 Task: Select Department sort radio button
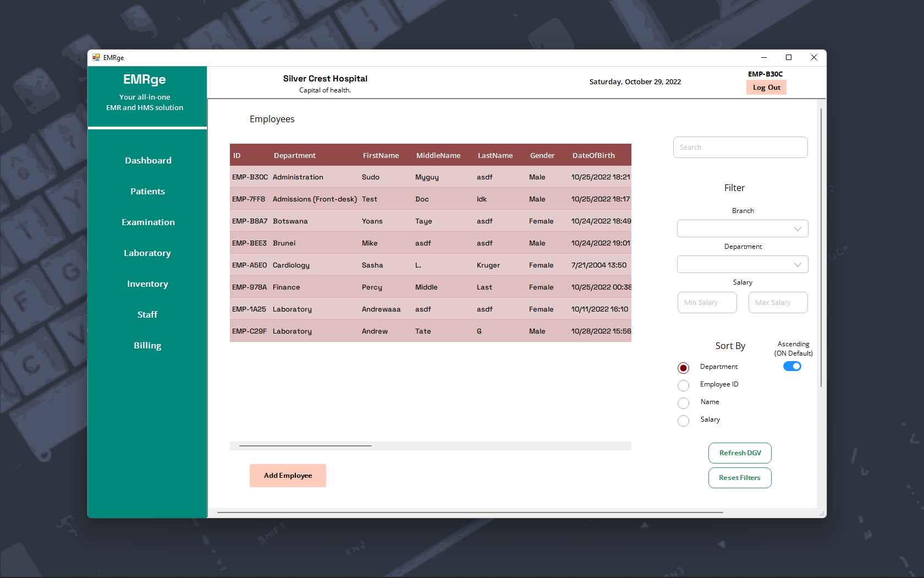pyautogui.click(x=683, y=368)
